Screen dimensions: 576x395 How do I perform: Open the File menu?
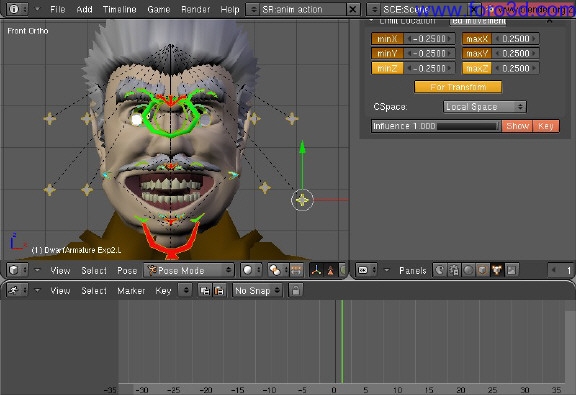[58, 9]
